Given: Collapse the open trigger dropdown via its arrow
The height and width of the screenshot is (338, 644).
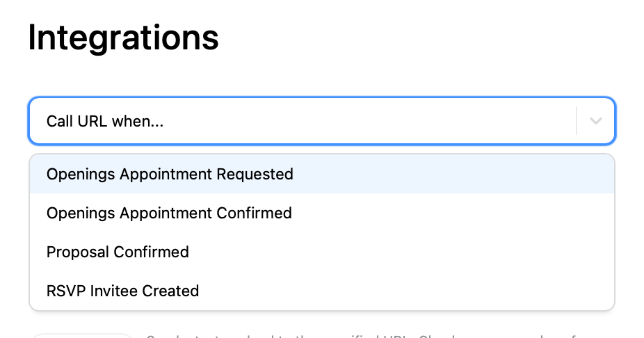Looking at the screenshot, I should pyautogui.click(x=595, y=121).
